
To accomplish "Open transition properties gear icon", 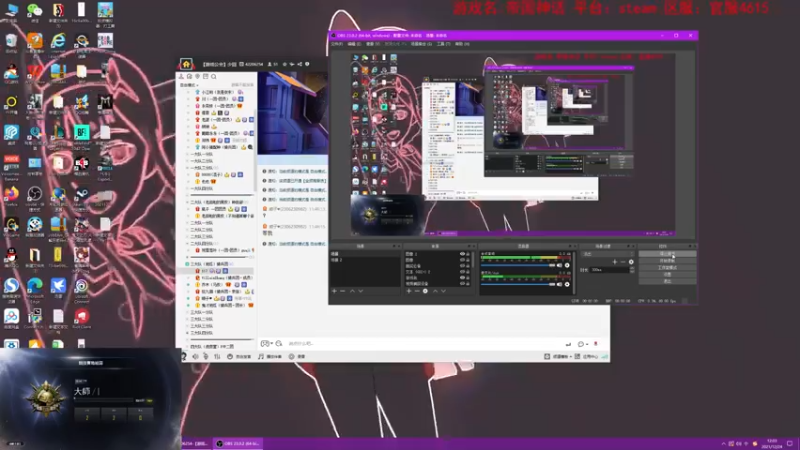I will [631, 262].
